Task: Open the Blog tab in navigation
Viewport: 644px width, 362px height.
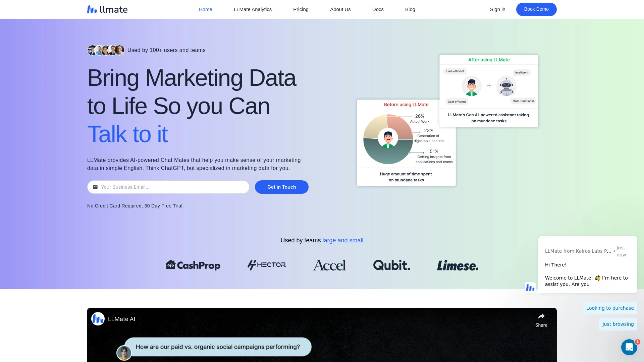Action: pos(410,9)
